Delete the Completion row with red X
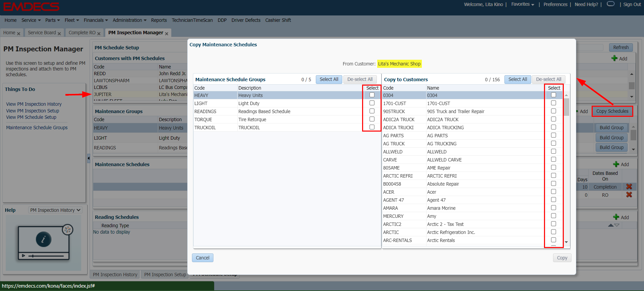Image resolution: width=644 pixels, height=291 pixels. (629, 187)
